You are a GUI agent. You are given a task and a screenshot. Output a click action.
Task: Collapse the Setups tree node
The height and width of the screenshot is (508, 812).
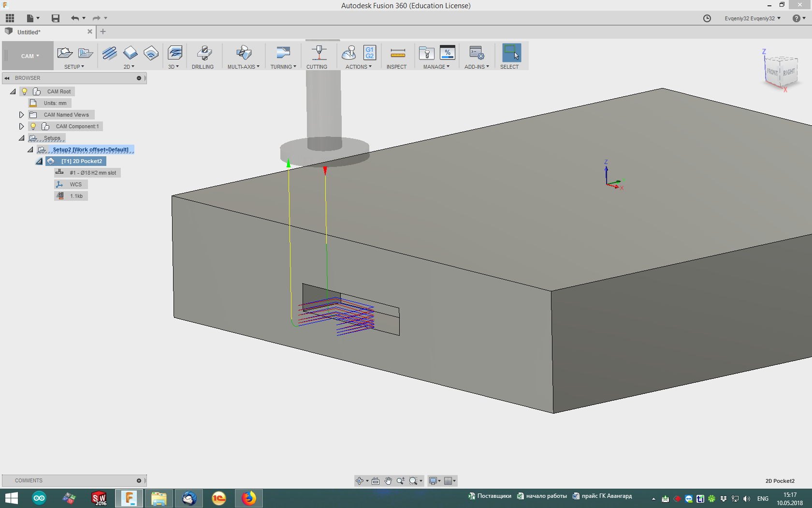coord(21,138)
